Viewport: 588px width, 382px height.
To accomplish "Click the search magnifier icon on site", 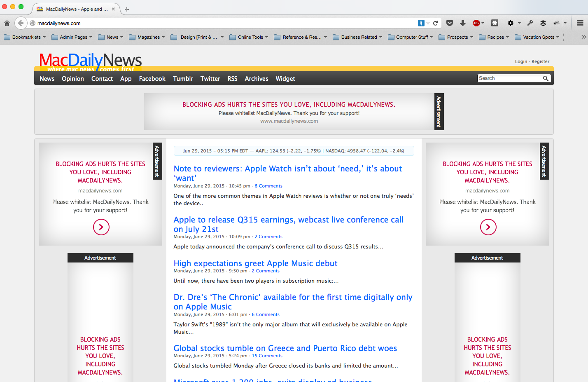I will pyautogui.click(x=546, y=78).
